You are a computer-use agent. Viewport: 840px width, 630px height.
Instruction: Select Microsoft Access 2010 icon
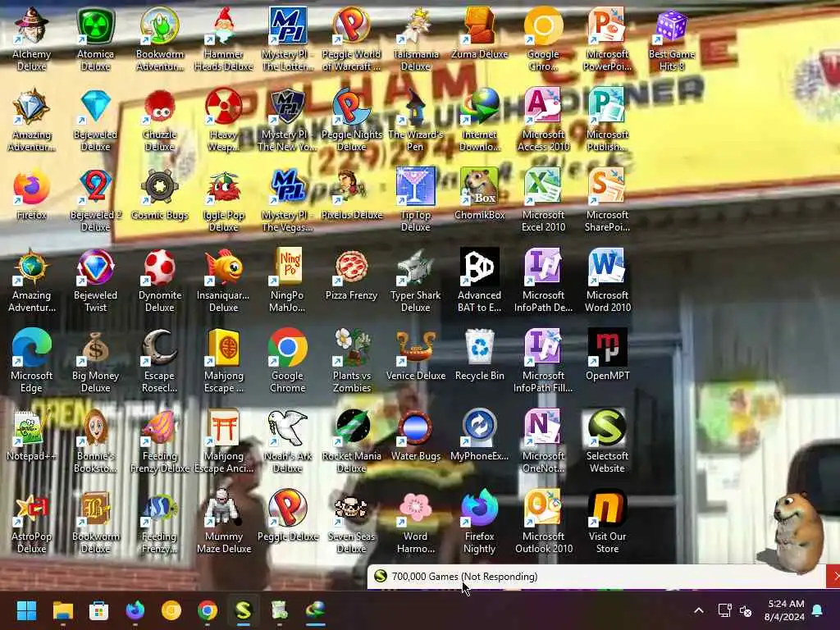[x=543, y=120]
